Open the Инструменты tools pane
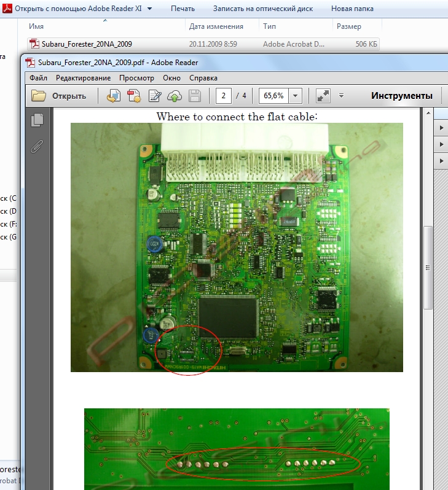Image resolution: width=448 pixels, height=490 pixels. (x=402, y=96)
